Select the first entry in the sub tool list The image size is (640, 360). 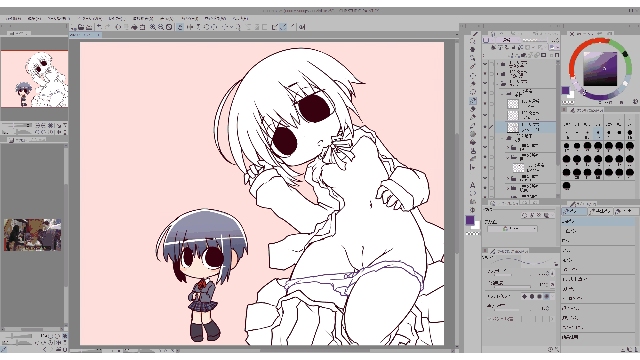coord(598,221)
